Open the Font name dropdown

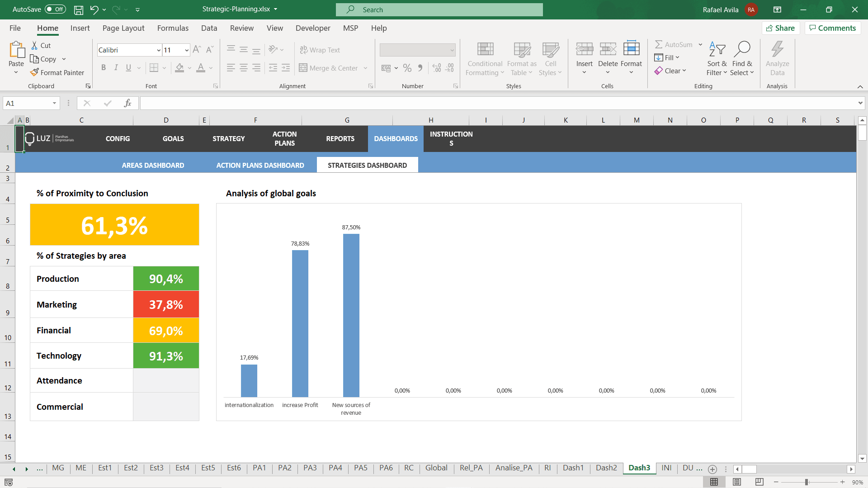coord(158,50)
